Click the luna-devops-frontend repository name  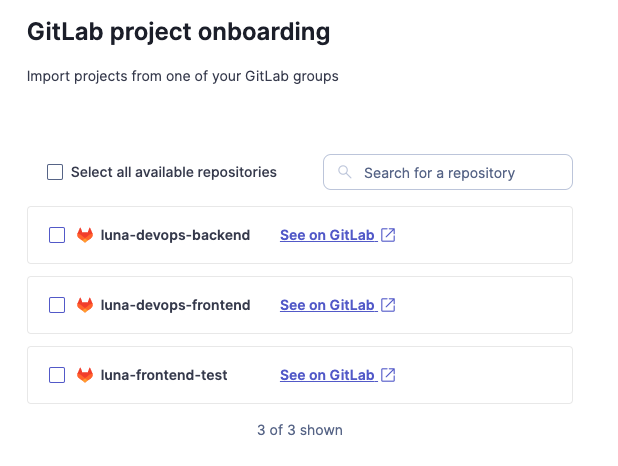pyautogui.click(x=175, y=305)
